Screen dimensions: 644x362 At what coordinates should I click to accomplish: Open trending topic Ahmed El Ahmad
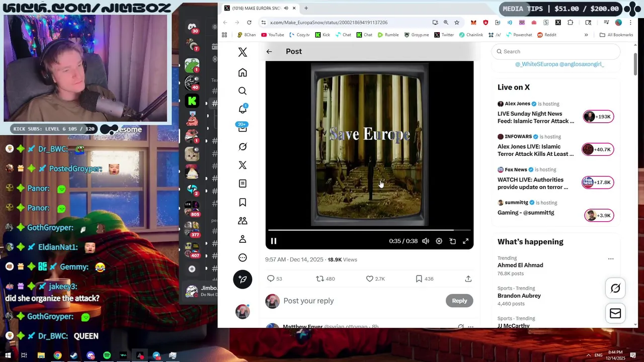click(520, 265)
